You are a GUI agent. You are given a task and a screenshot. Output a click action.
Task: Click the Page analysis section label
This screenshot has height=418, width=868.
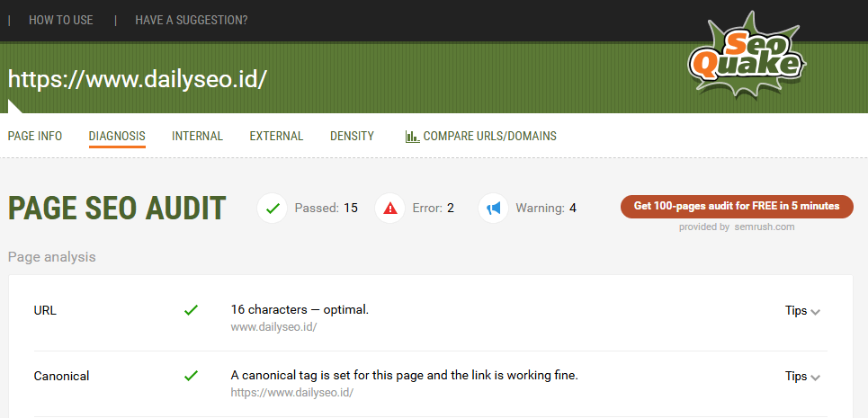point(51,257)
